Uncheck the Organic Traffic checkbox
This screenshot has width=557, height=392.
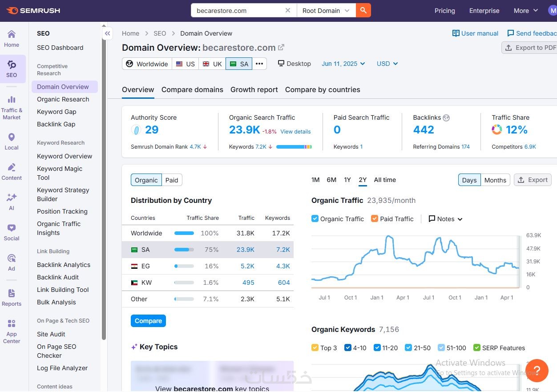315,218
